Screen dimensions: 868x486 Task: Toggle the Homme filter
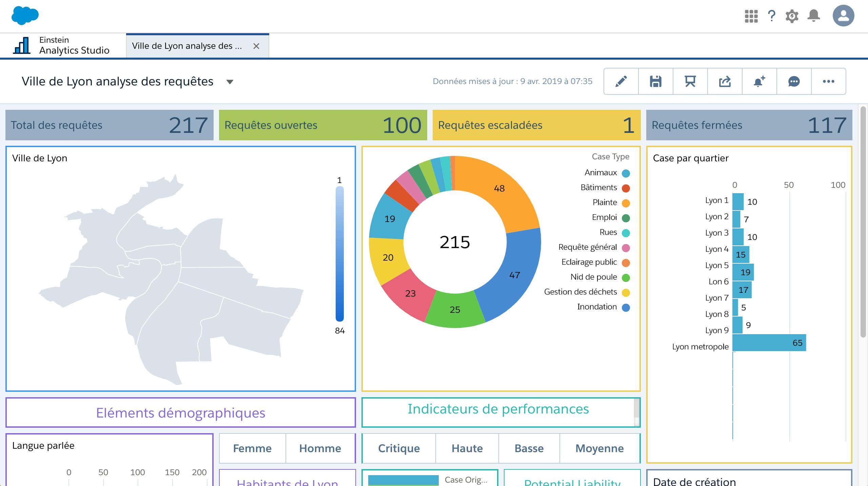pos(320,448)
